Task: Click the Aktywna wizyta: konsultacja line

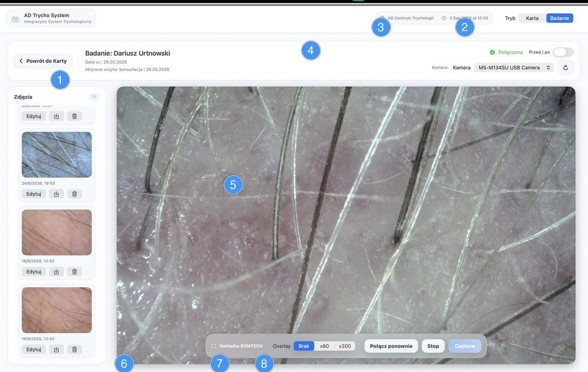Action: click(x=127, y=70)
